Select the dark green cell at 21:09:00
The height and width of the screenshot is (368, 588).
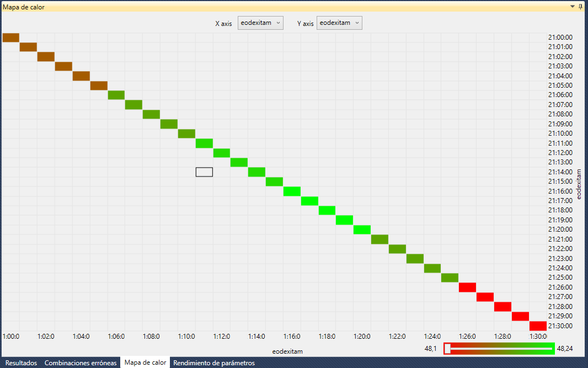(x=169, y=124)
